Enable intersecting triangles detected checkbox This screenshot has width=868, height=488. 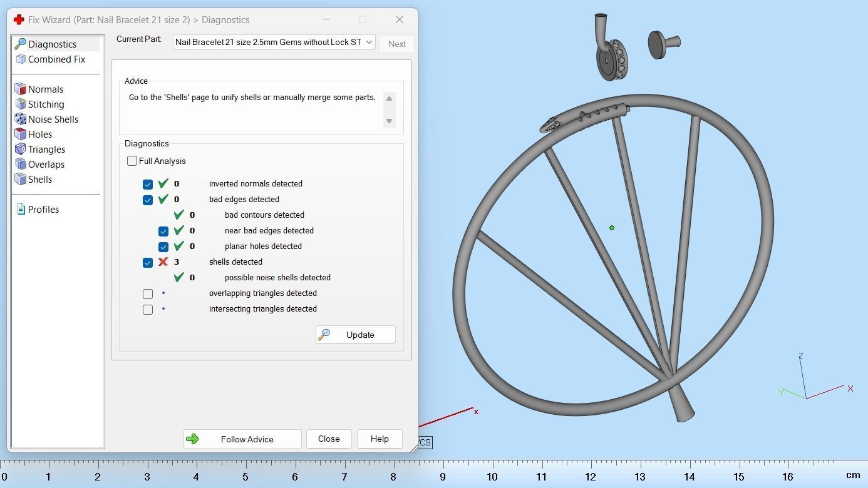[148, 309]
